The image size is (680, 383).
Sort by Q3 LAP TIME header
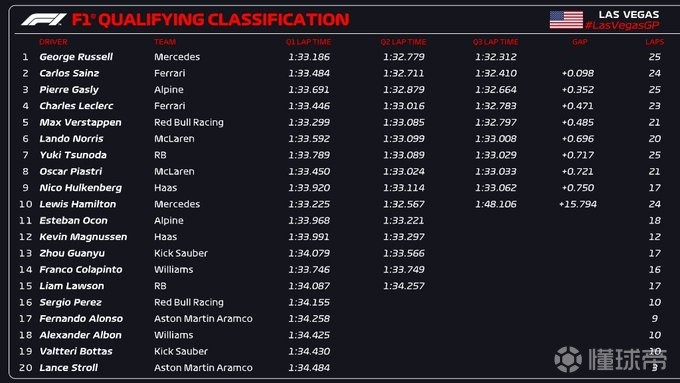(x=495, y=42)
